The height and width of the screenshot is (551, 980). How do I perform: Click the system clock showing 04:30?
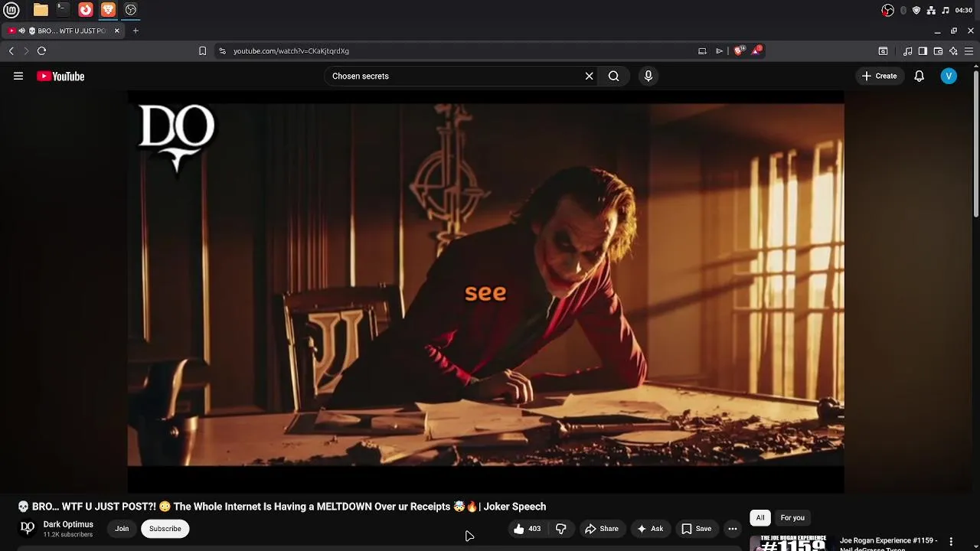point(964,10)
